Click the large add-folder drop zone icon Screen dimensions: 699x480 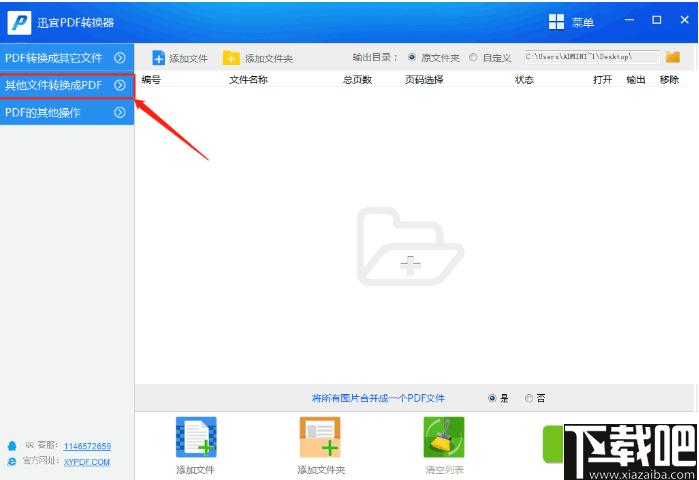(x=410, y=246)
